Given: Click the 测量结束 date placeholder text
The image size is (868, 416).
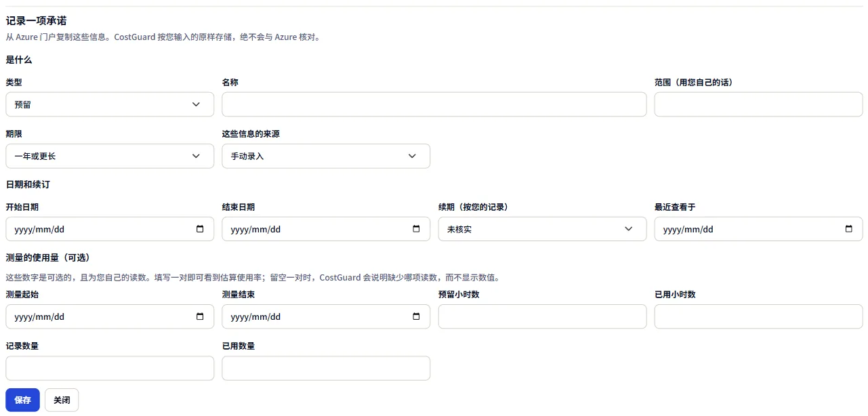Looking at the screenshot, I should click(255, 316).
